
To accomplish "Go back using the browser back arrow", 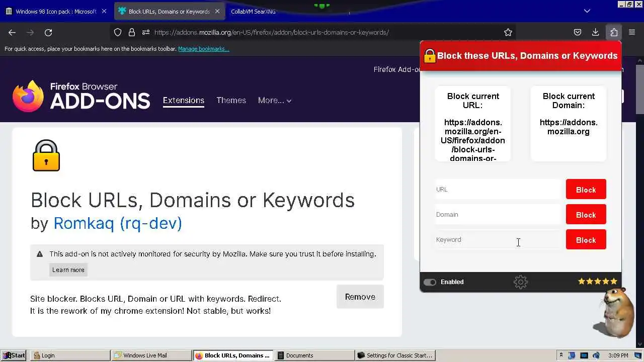I will tap(12, 32).
